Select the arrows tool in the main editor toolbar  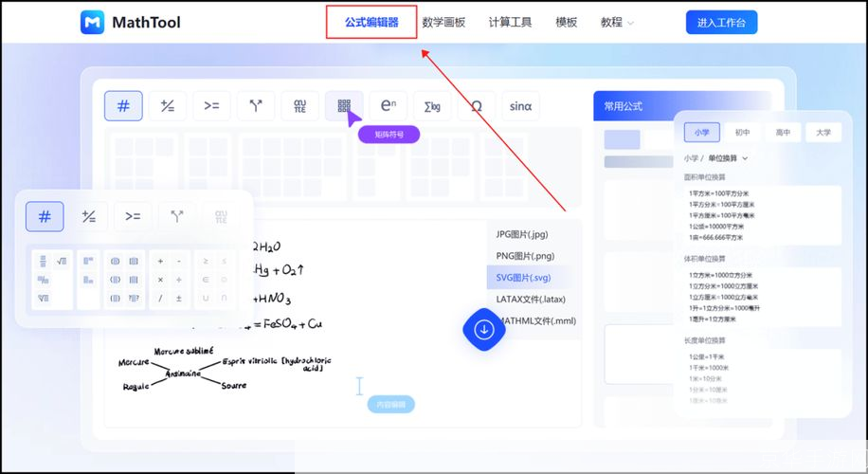pyautogui.click(x=256, y=106)
